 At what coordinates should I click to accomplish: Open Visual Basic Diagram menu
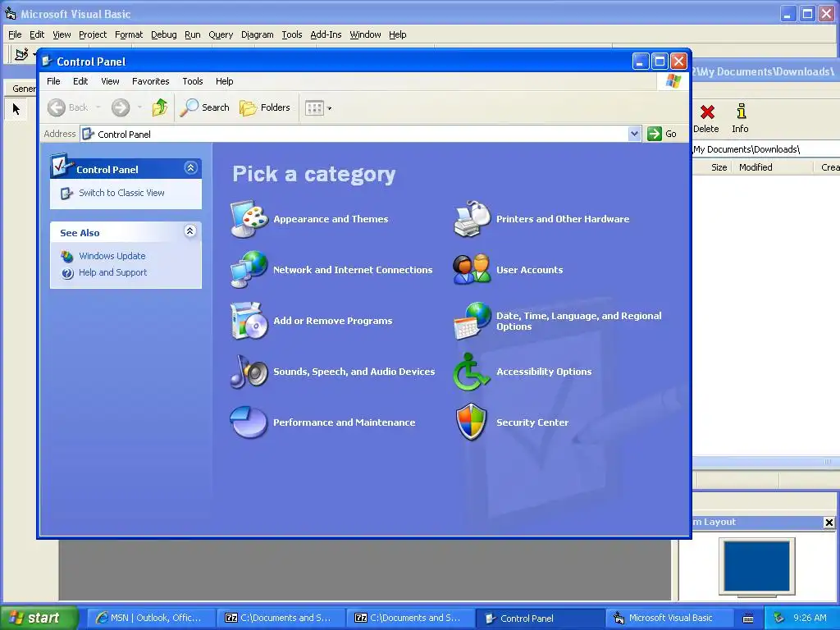click(x=257, y=34)
